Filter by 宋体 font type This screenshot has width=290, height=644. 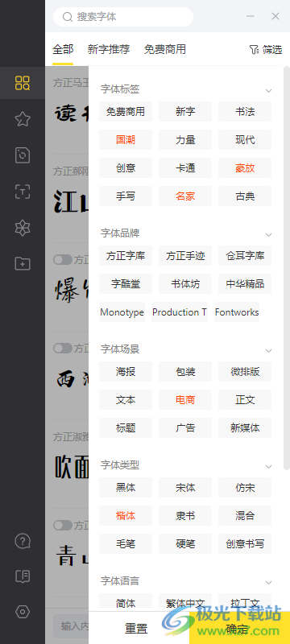click(185, 488)
